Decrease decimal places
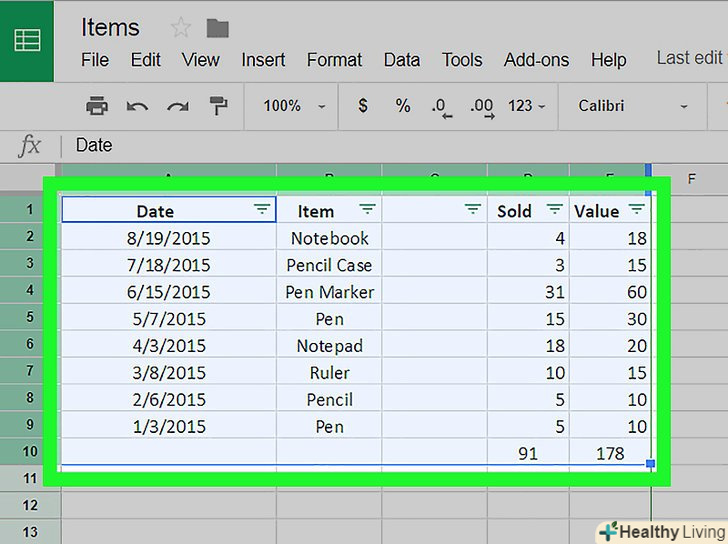The width and height of the screenshot is (728, 544). pos(442,108)
